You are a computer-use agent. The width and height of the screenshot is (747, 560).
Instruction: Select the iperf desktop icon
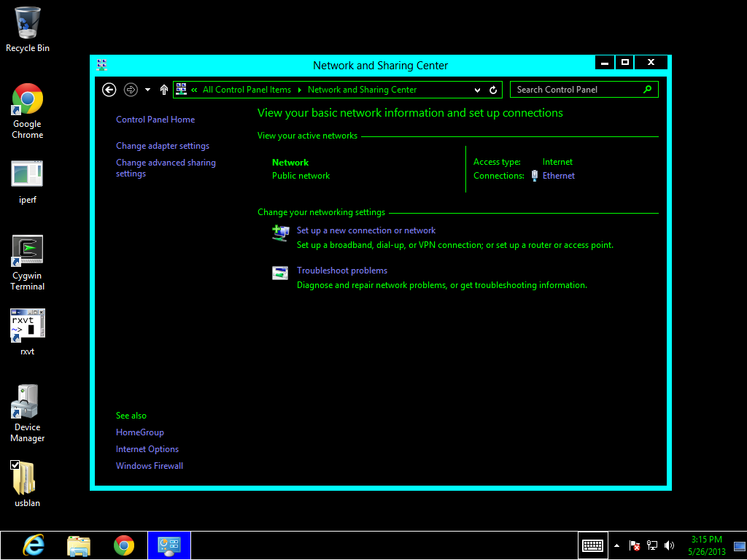27,182
